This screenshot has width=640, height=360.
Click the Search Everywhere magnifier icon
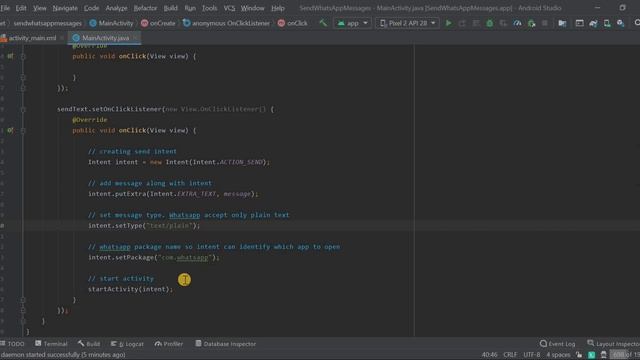coord(637,23)
